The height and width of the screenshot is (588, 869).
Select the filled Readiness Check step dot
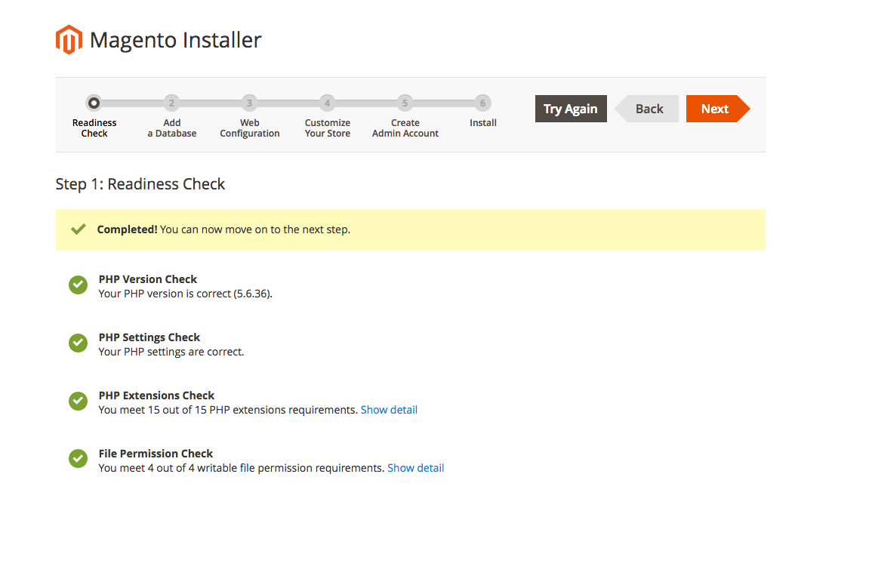(x=94, y=103)
